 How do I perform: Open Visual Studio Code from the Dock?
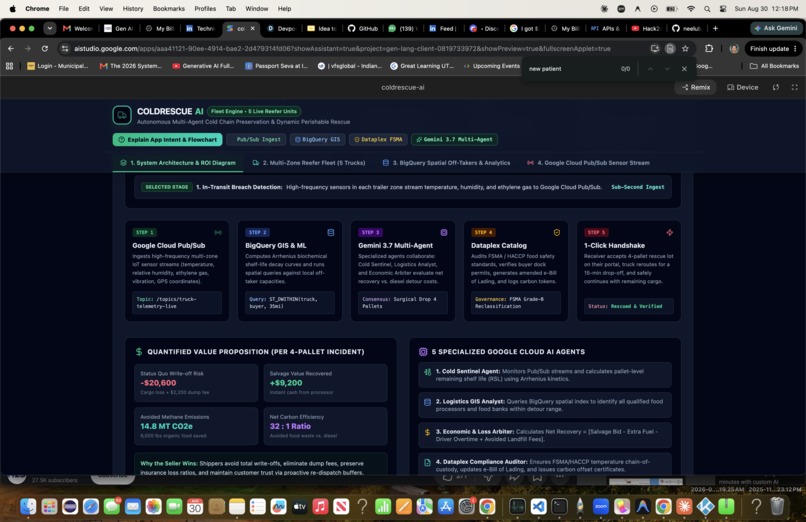(538, 507)
